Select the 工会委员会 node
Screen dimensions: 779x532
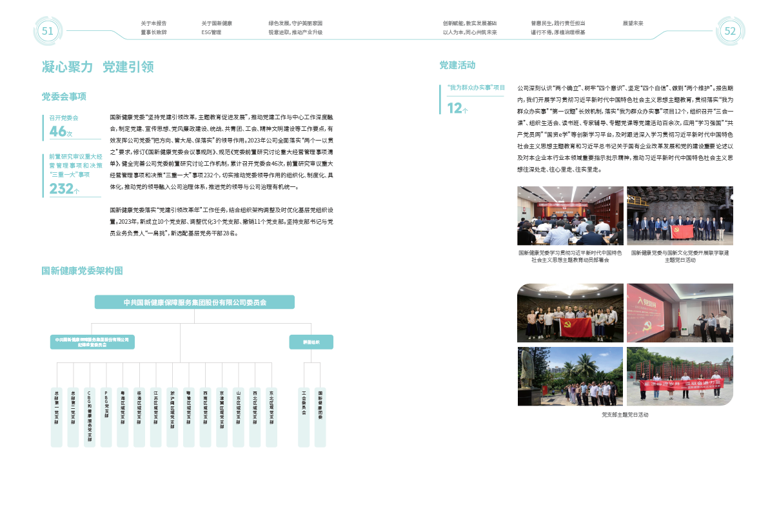point(304,417)
